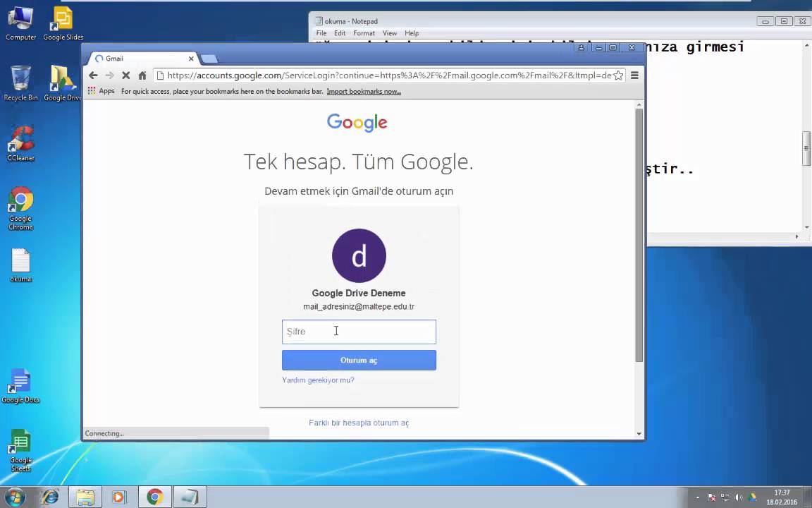This screenshot has width=812, height=508.
Task: Open the Notepad File menu
Action: (x=321, y=33)
